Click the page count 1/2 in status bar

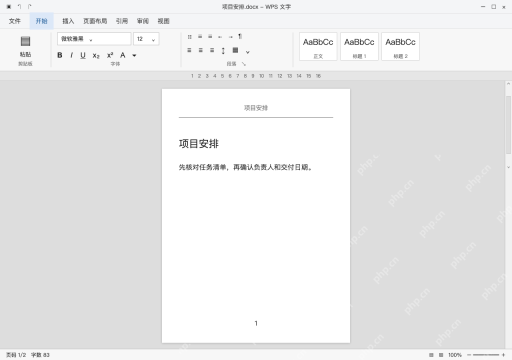tap(16, 355)
